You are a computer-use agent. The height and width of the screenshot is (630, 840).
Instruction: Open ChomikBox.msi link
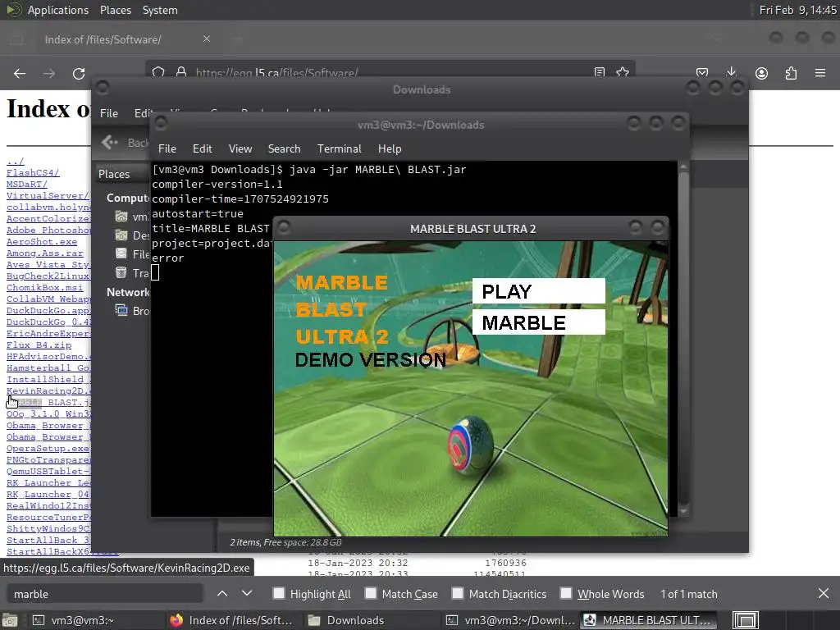[44, 288]
